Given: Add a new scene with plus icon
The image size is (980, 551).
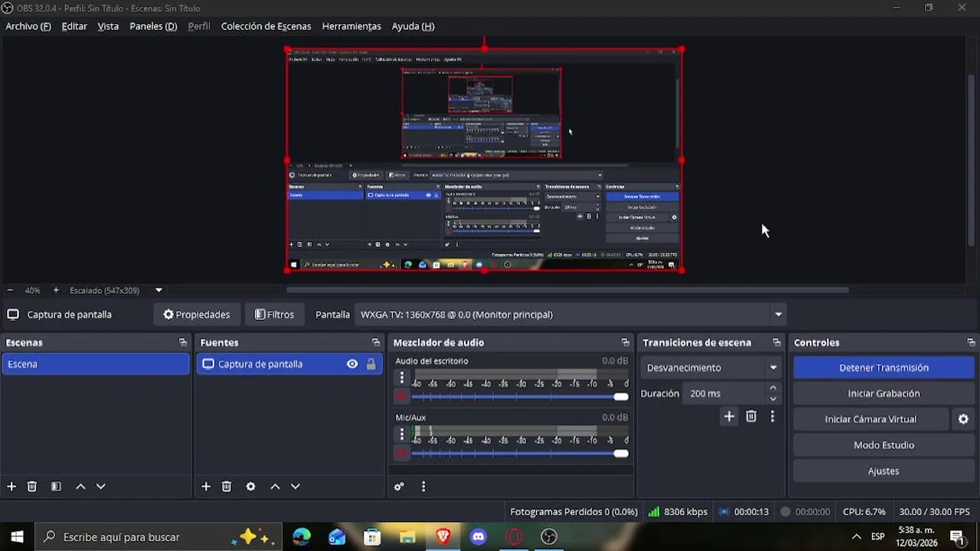Looking at the screenshot, I should pyautogui.click(x=11, y=487).
